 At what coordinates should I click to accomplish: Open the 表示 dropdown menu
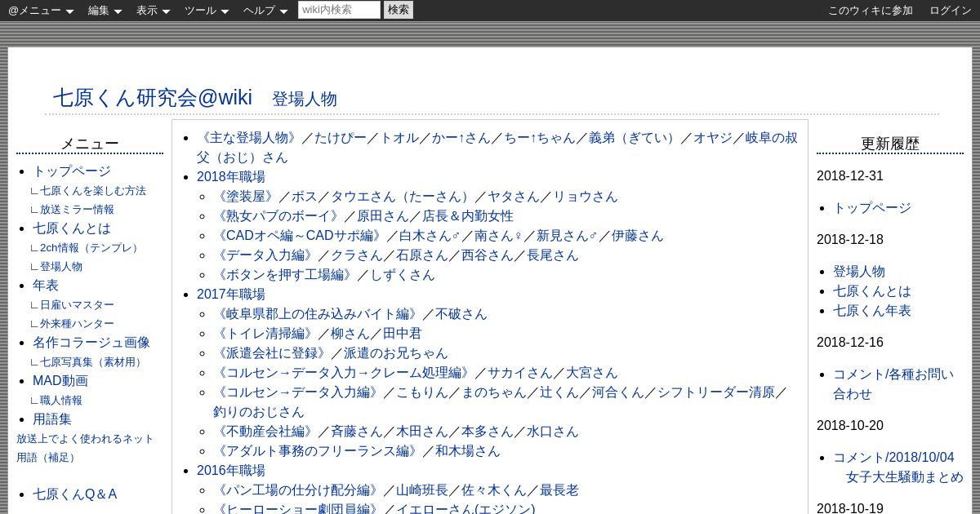(x=153, y=11)
